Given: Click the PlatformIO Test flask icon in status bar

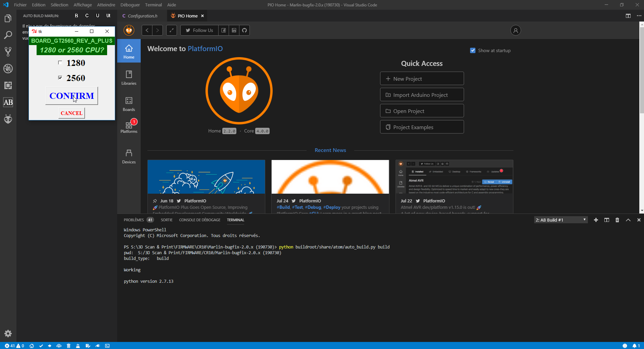Looking at the screenshot, I should [x=78, y=346].
